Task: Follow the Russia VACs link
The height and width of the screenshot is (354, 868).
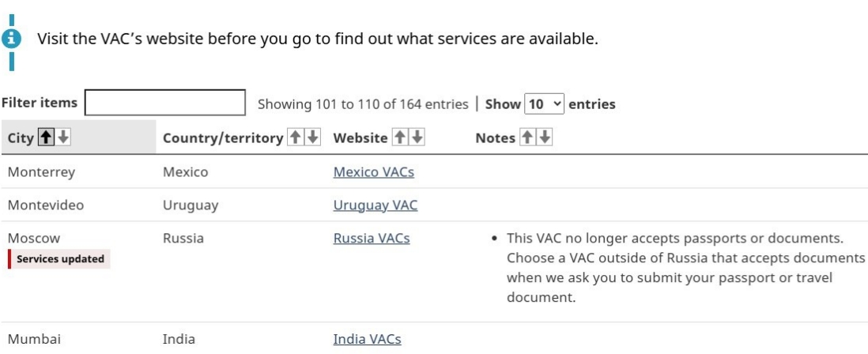Action: point(371,238)
